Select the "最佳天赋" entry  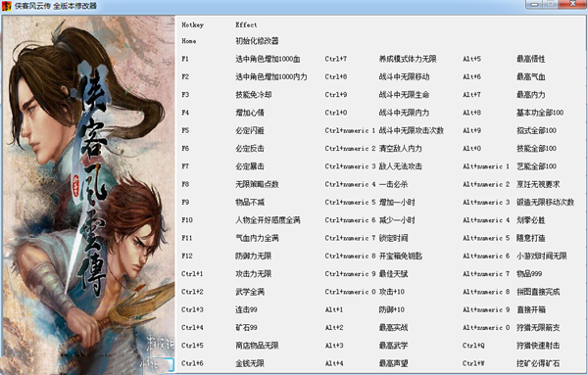tap(393, 274)
